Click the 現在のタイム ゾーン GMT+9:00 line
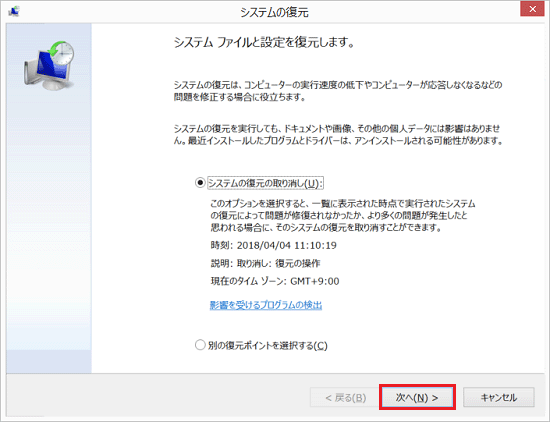Image resolution: width=550 pixels, height=422 pixels. pyautogui.click(x=275, y=281)
